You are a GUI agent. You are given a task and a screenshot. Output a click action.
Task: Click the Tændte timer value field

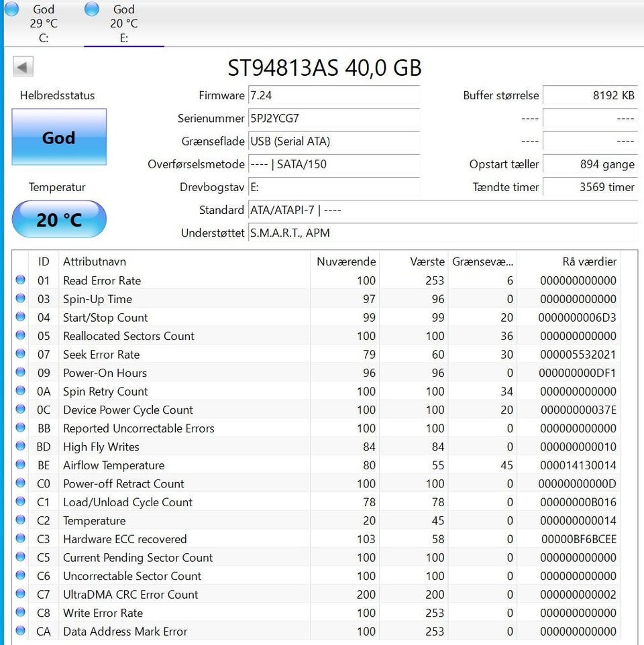tap(590, 187)
